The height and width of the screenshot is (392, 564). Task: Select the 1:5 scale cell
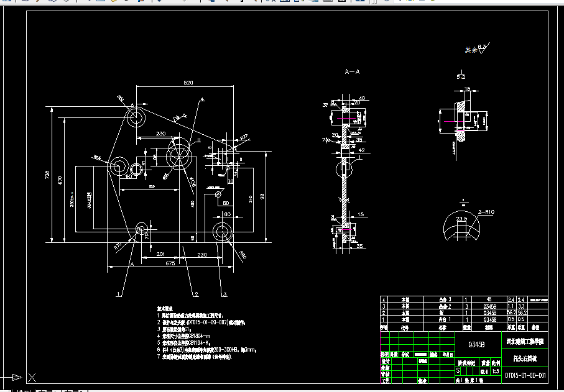click(496, 371)
